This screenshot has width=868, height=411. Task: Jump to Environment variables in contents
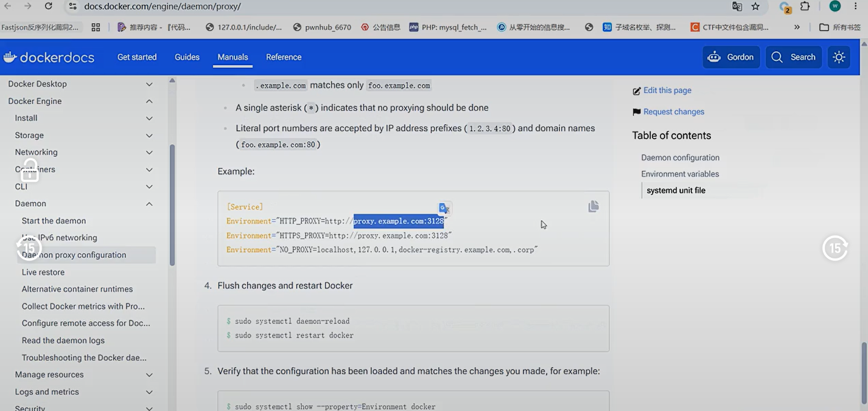click(x=680, y=174)
